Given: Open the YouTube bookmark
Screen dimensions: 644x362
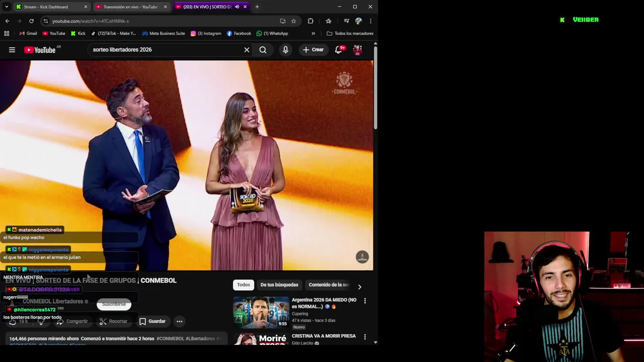Looking at the screenshot, I should [x=54, y=33].
